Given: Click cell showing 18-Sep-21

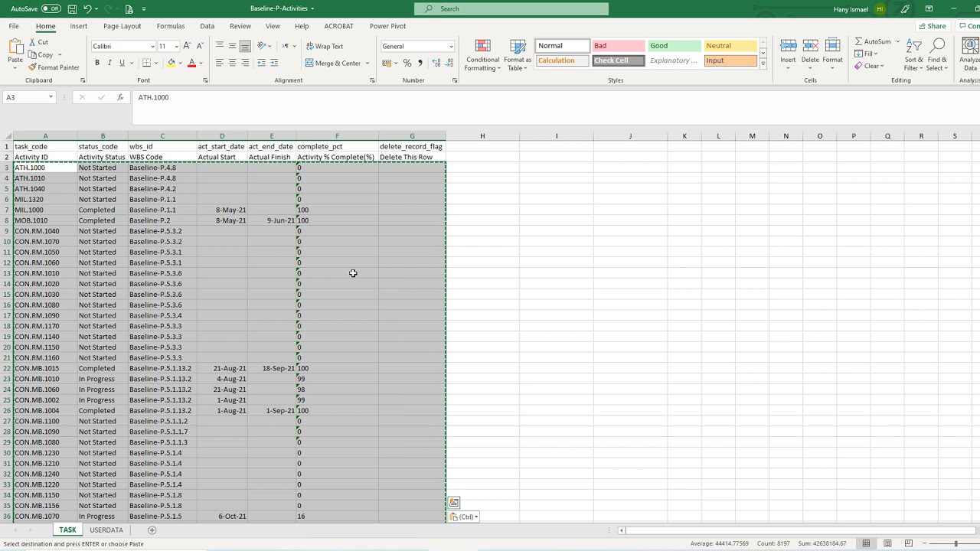Looking at the screenshot, I should tap(272, 368).
